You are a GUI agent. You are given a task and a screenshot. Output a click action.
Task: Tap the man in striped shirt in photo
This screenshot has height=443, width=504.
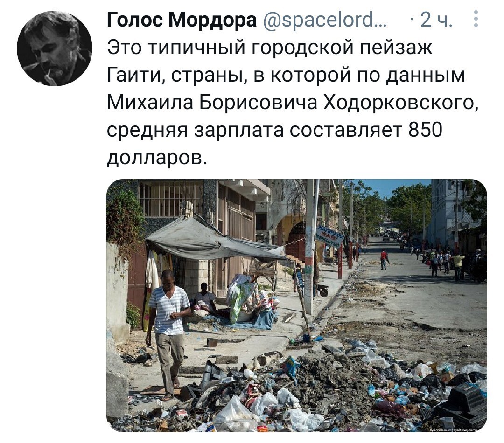168,334
